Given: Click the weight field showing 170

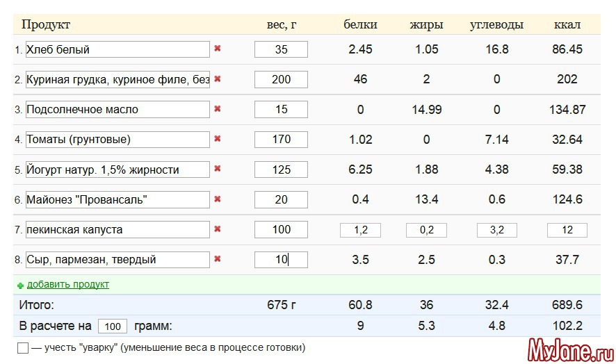Looking at the screenshot, I should [x=281, y=139].
